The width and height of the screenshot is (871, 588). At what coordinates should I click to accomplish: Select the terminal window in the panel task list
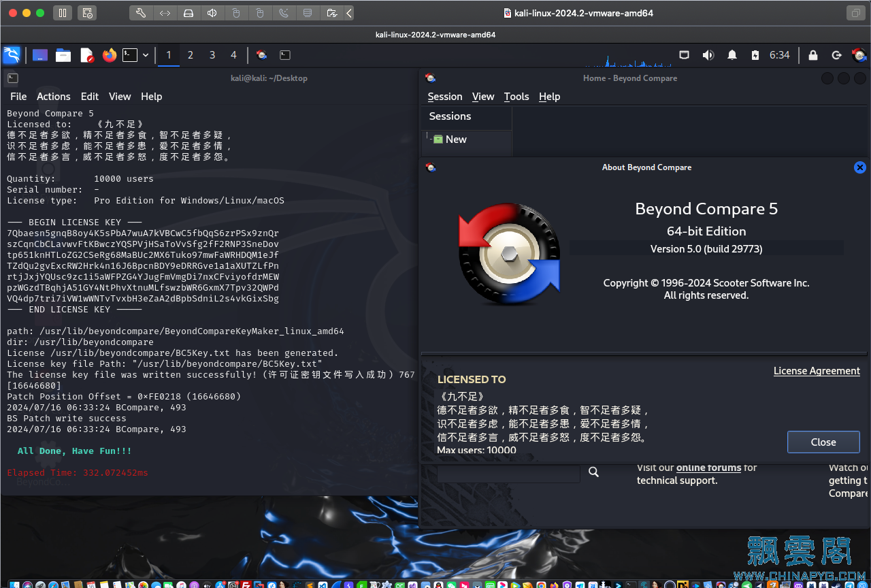(285, 55)
